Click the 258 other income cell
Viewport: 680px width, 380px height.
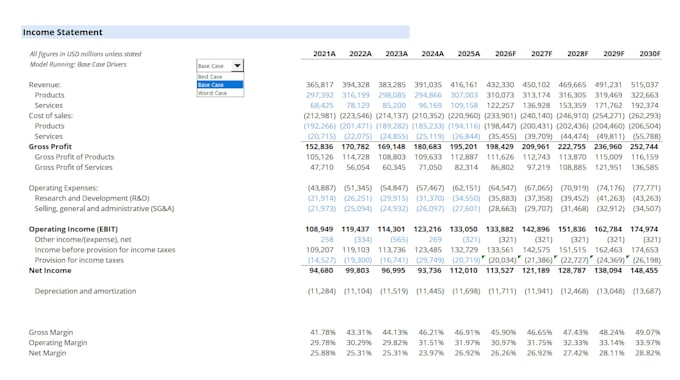327,239
